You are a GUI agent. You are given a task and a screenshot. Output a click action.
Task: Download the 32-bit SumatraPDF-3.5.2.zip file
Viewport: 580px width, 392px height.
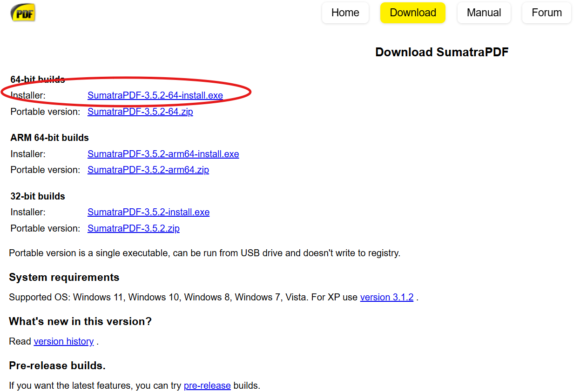134,229
